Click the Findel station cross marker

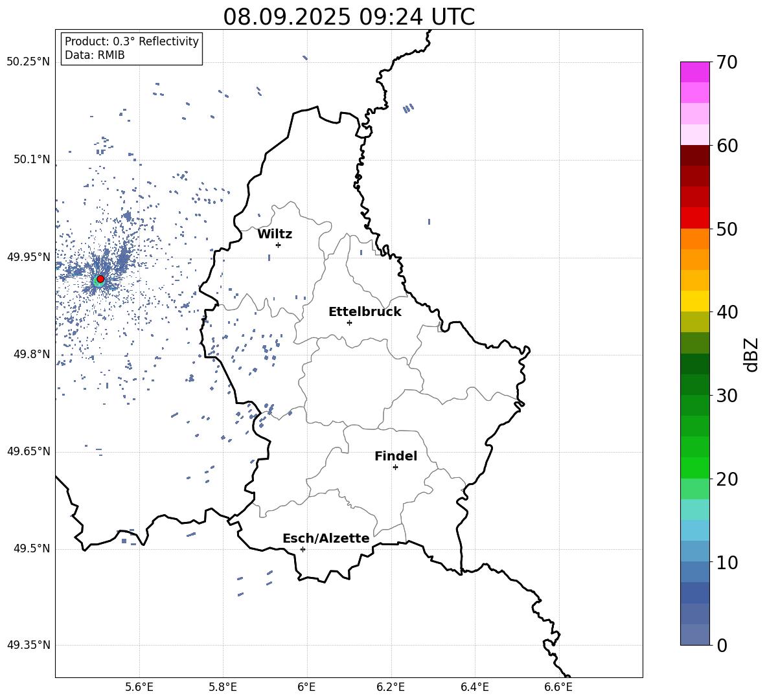click(395, 468)
